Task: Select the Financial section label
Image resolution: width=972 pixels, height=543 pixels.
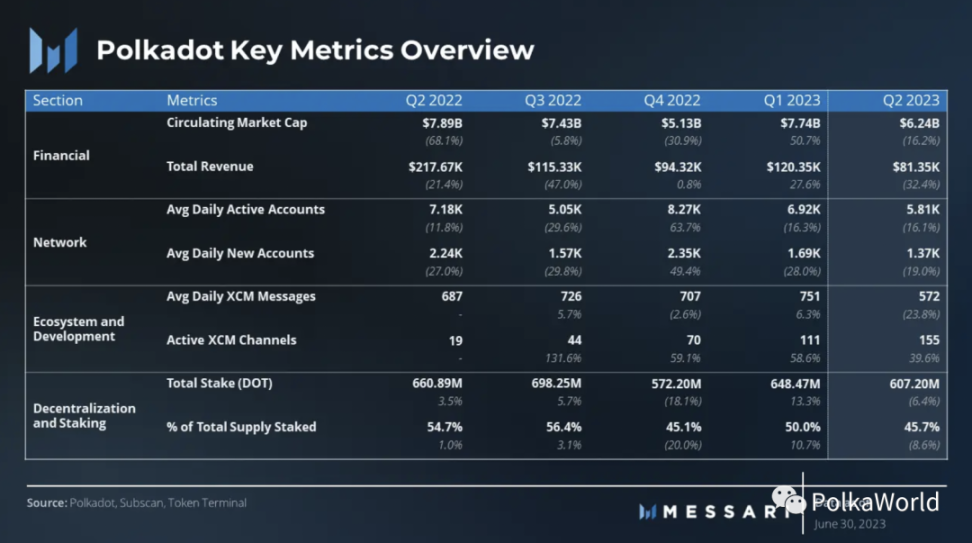Action: tap(61, 156)
